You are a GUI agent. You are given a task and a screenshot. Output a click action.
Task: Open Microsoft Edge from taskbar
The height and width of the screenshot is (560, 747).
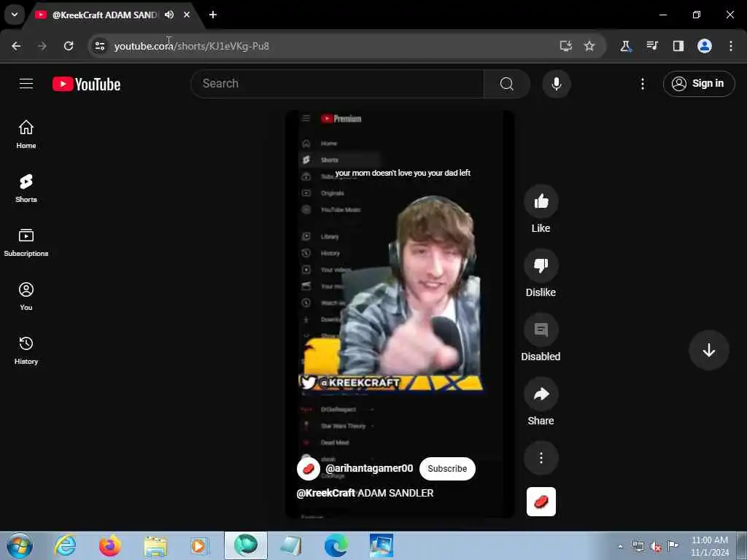[336, 545]
